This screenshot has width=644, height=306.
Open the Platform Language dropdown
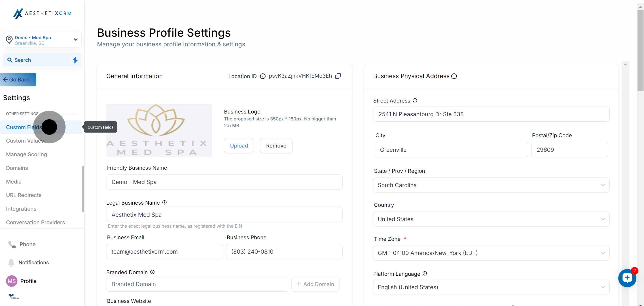[x=491, y=287]
